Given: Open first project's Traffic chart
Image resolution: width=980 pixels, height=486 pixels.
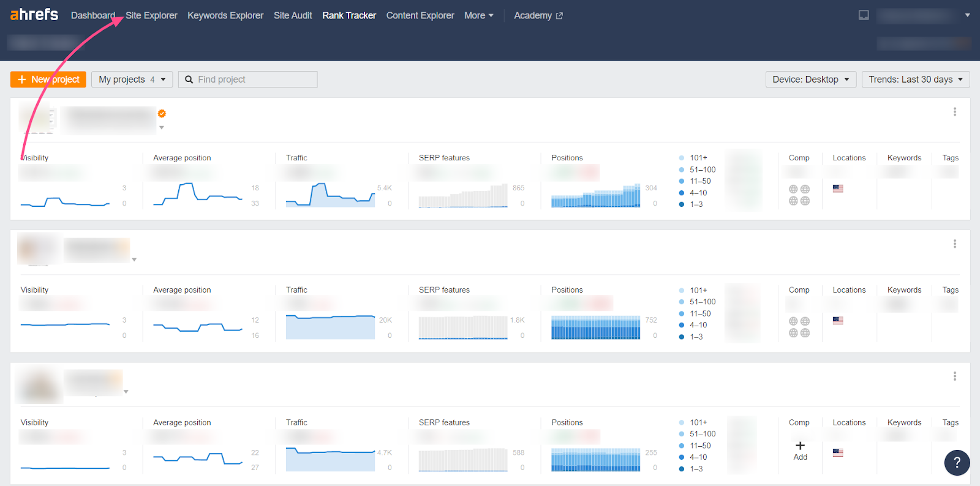Looking at the screenshot, I should (330, 195).
